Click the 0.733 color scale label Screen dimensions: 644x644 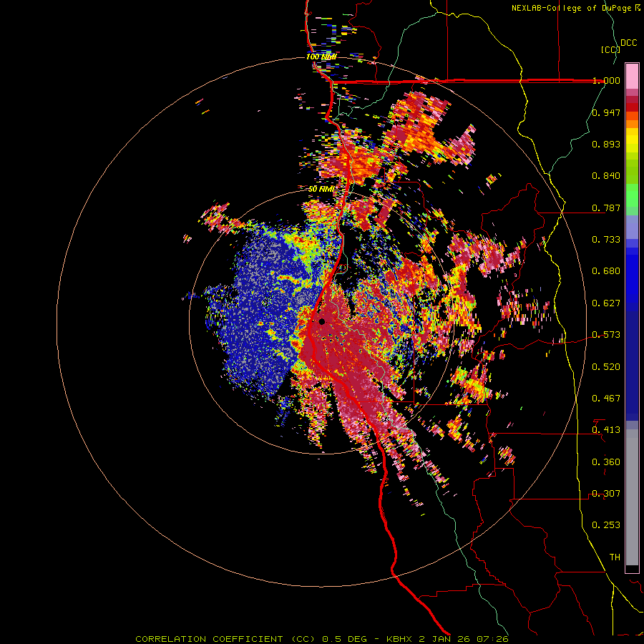click(x=606, y=240)
